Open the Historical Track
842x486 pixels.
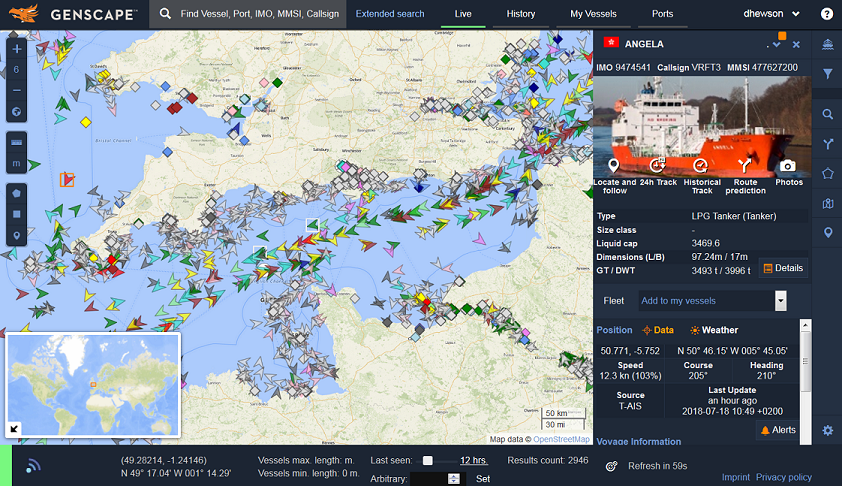pyautogui.click(x=701, y=165)
